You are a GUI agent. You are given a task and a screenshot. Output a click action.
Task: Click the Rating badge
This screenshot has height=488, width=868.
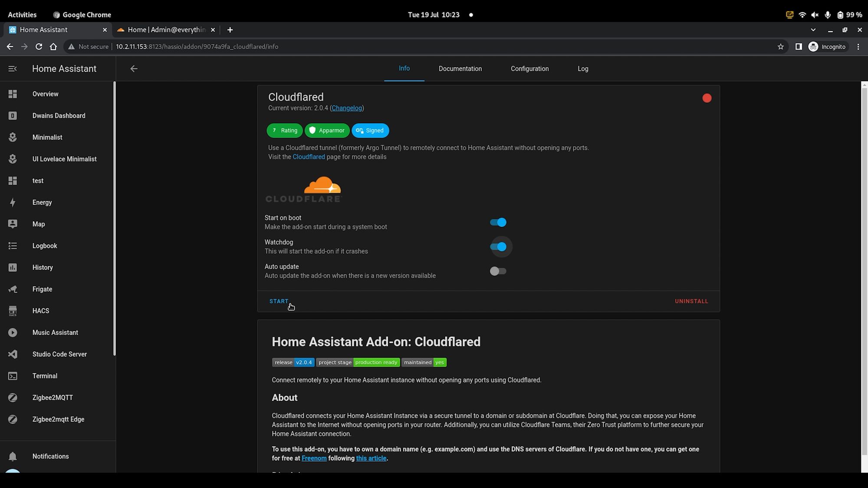tap(285, 131)
